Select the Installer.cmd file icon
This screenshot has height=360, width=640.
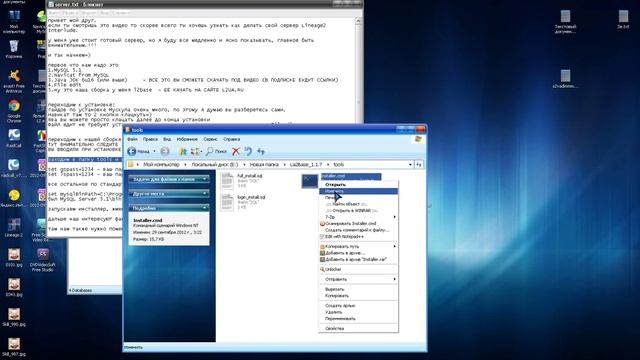(310, 181)
